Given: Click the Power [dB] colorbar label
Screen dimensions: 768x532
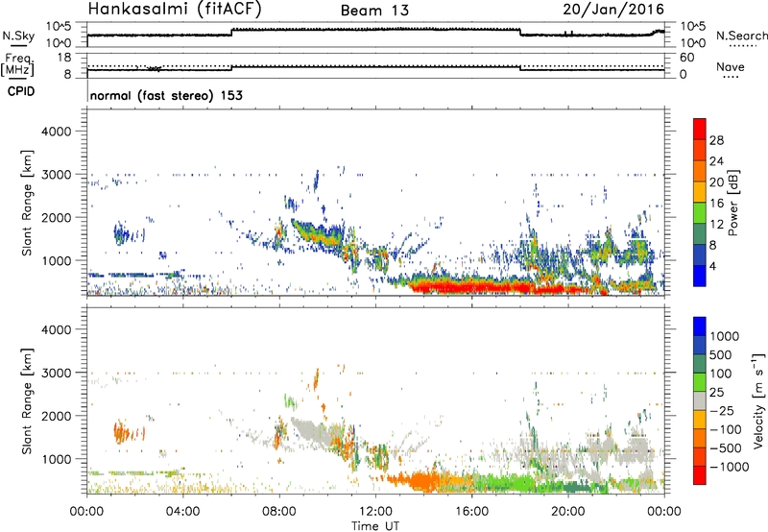Looking at the screenshot, I should (732, 203).
